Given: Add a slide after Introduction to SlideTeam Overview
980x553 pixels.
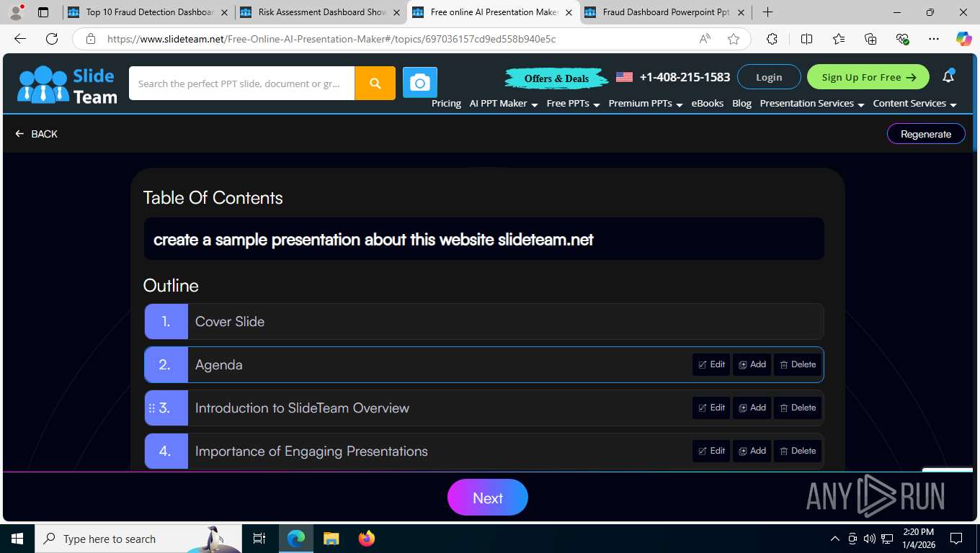Looking at the screenshot, I should 752,408.
